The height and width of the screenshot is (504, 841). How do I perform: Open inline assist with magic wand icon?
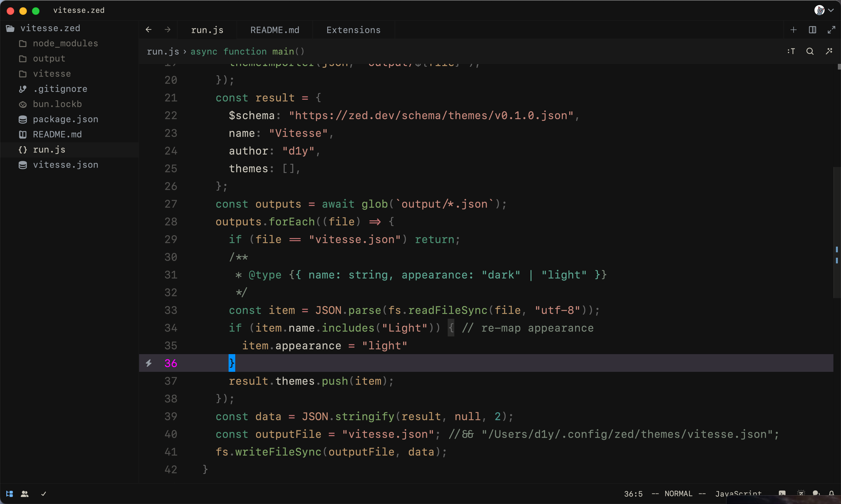829,51
